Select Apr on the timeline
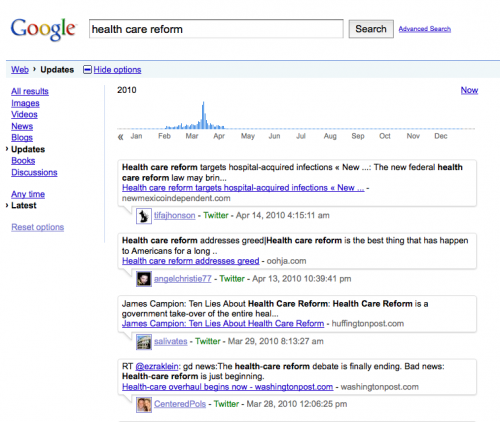This screenshot has height=422, width=500. point(219,136)
